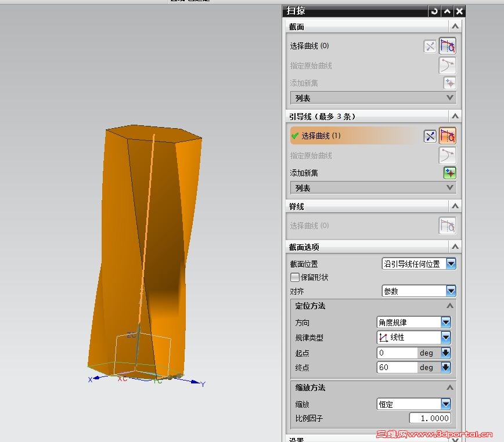Screen dimensions: 504x442
Task: Click the 终点 angle input field
Action: (397, 367)
